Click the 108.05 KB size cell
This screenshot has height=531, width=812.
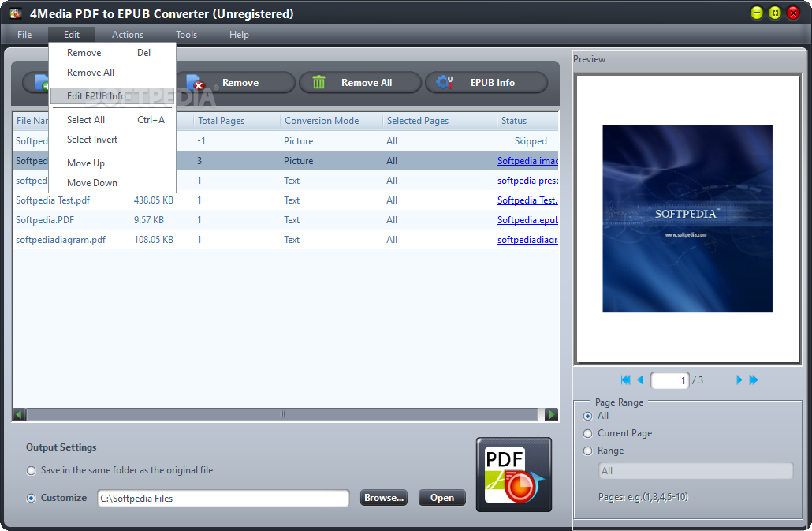(x=153, y=240)
